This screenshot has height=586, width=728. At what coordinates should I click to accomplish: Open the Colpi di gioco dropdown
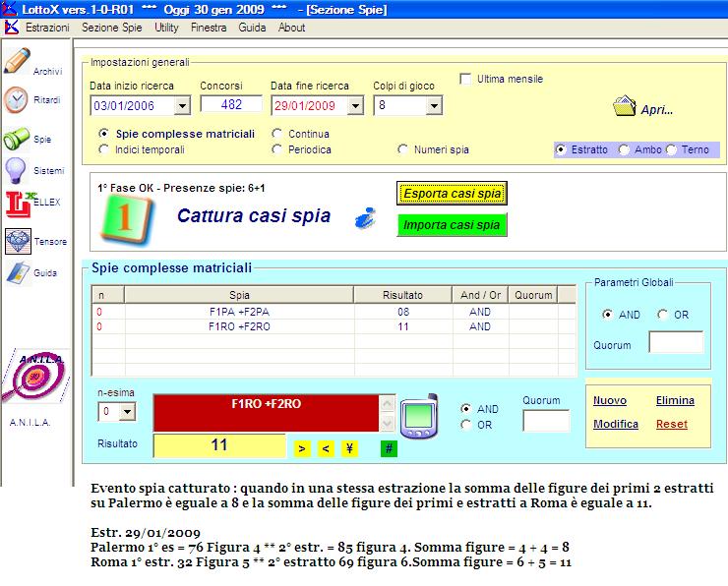(434, 106)
